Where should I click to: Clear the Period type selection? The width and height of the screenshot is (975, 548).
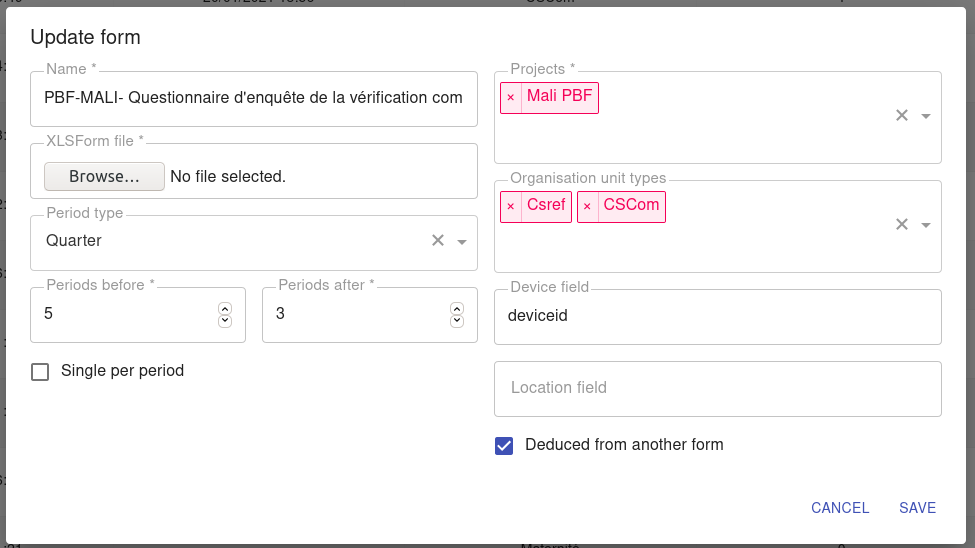pyautogui.click(x=438, y=240)
